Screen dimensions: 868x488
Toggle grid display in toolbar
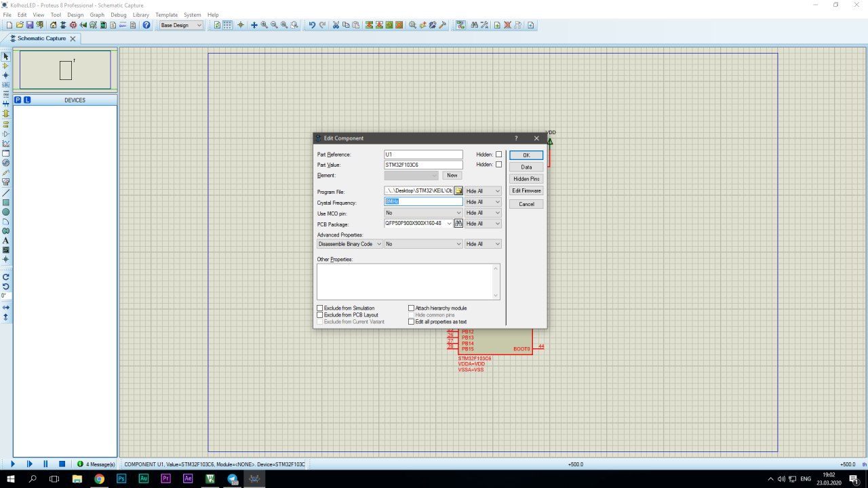(x=228, y=25)
